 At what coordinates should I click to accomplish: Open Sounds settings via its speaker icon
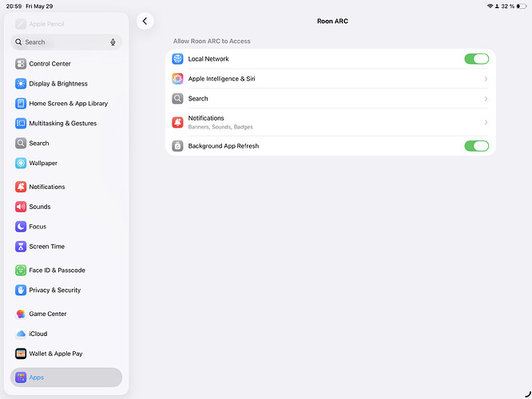[x=21, y=207]
